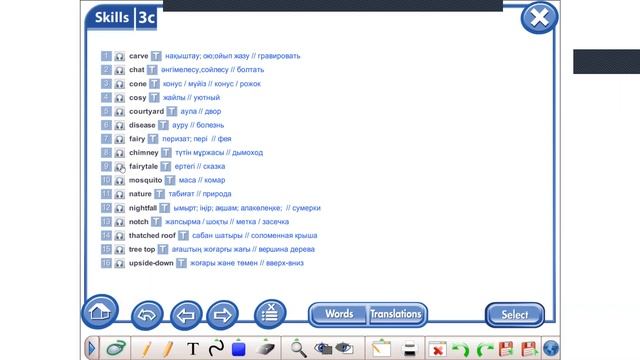The image size is (640, 360).
Task: Click the red floppy disk save icon
Action: 506,349
